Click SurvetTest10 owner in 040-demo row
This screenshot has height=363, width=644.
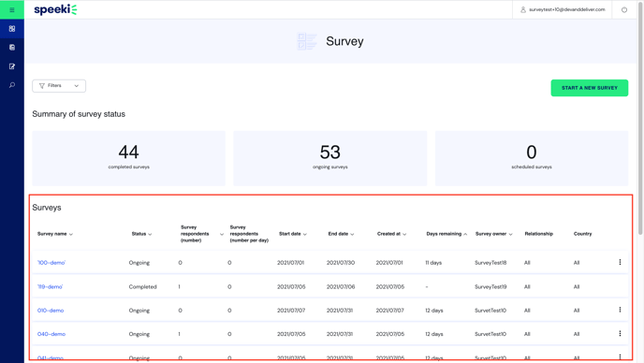click(x=490, y=334)
